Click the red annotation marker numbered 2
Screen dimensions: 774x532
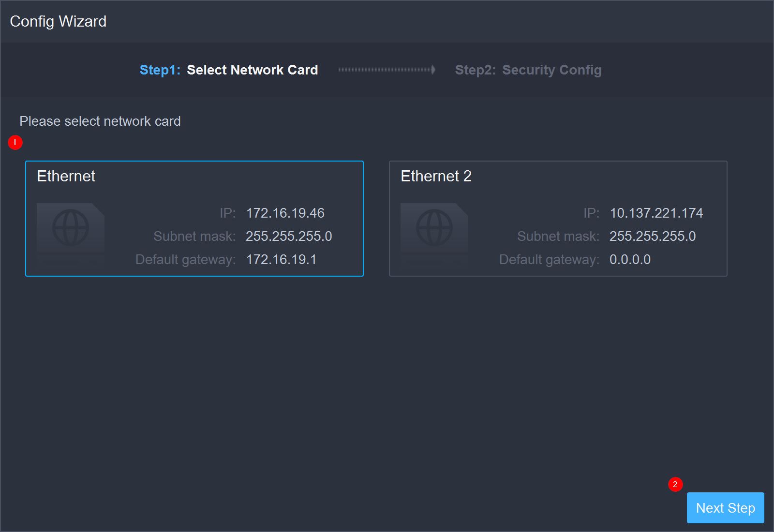675,484
